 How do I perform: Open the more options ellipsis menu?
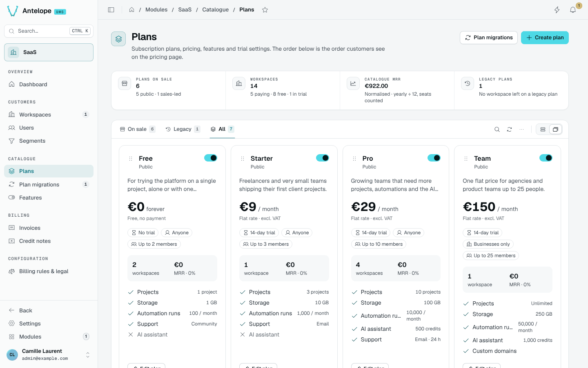pos(521,129)
